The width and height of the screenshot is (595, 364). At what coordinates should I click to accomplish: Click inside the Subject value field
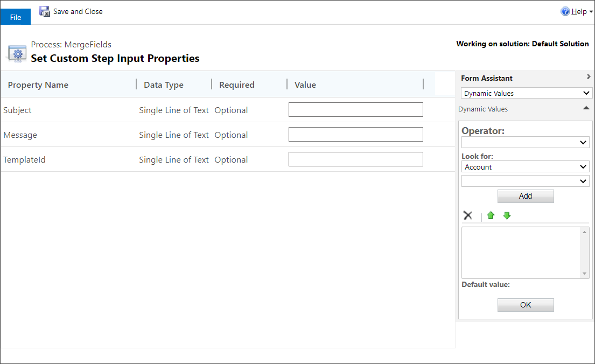(x=355, y=109)
